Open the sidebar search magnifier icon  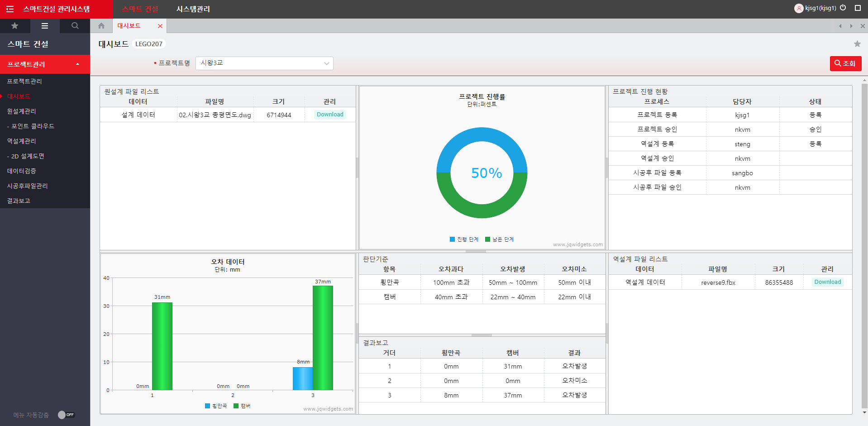(x=75, y=26)
